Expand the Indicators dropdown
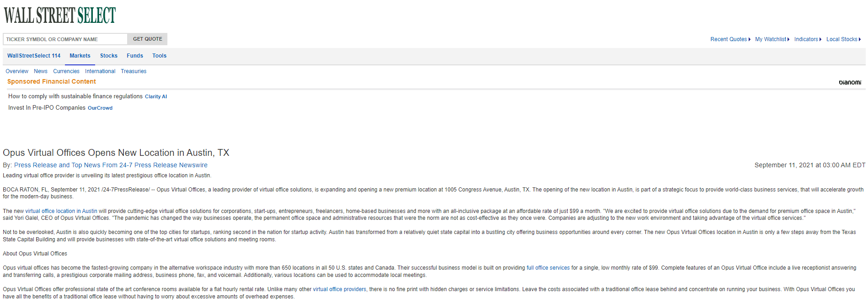This screenshot has width=868, height=303. (x=807, y=39)
